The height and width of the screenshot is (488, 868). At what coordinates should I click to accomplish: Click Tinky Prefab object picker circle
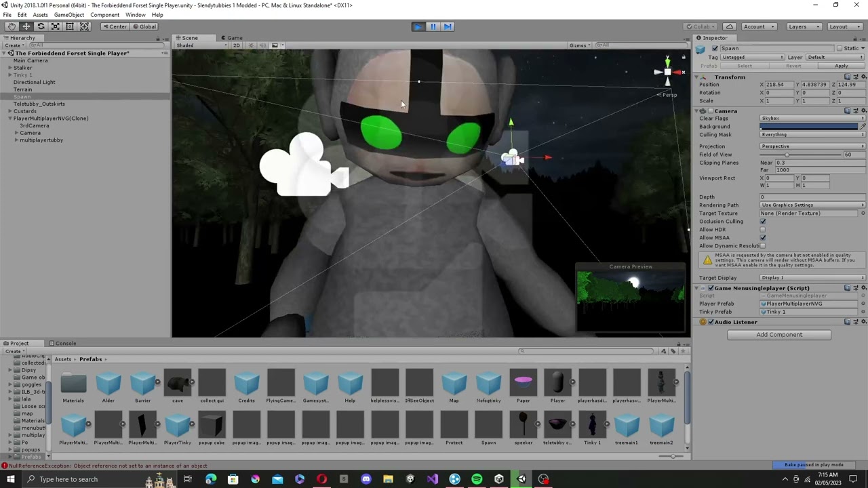(863, 312)
